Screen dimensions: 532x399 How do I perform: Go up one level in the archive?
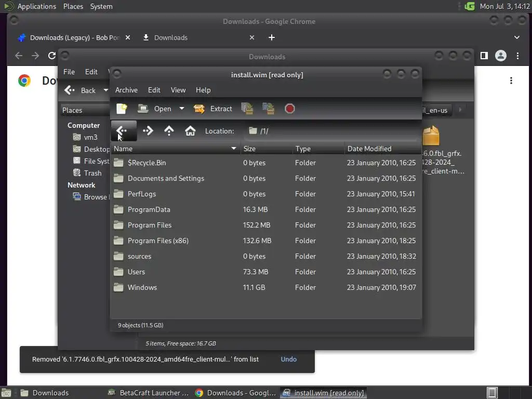169,131
